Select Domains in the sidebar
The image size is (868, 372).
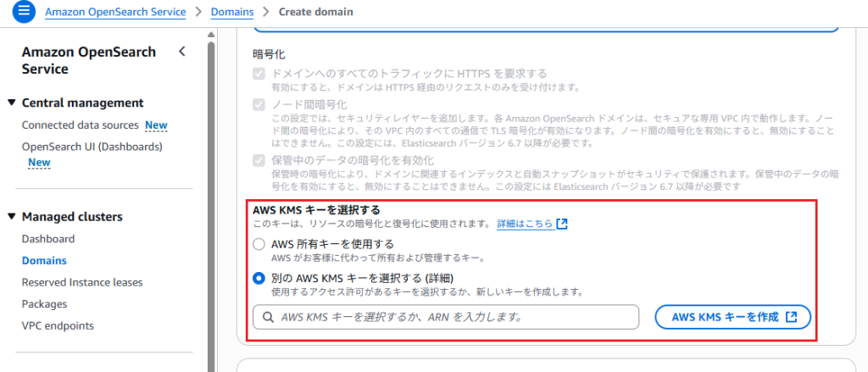click(44, 261)
